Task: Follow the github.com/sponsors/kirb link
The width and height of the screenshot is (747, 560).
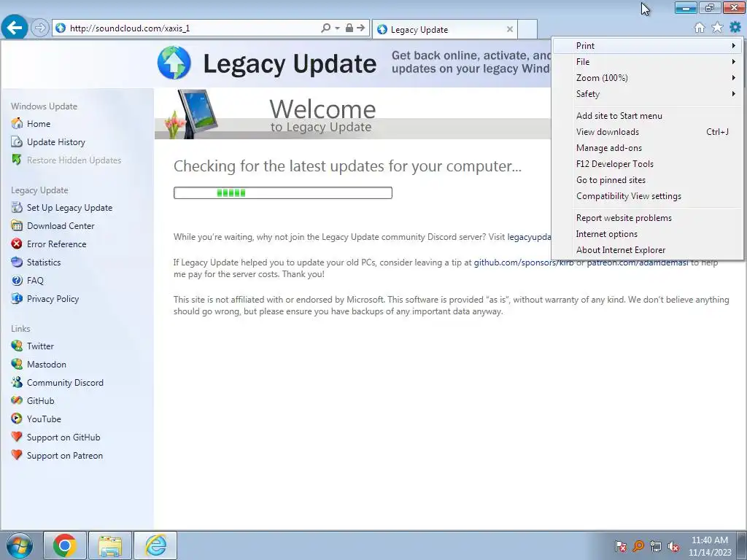Action: click(x=524, y=262)
